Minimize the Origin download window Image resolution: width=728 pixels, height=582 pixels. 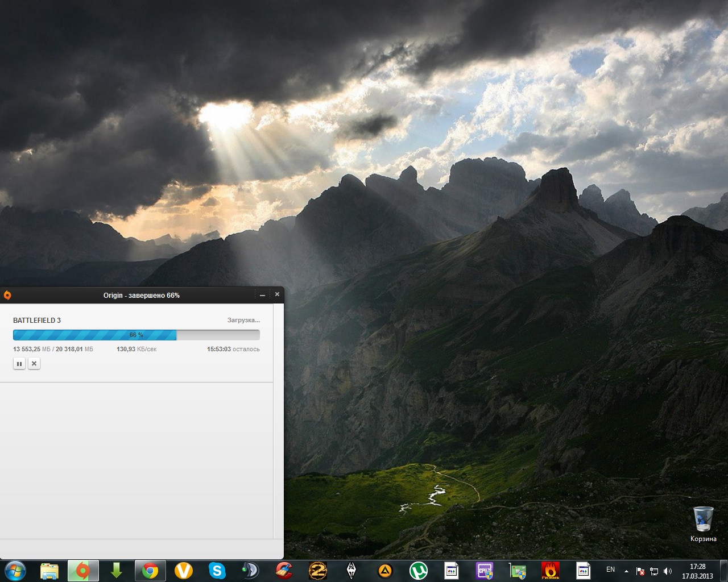[x=262, y=295]
